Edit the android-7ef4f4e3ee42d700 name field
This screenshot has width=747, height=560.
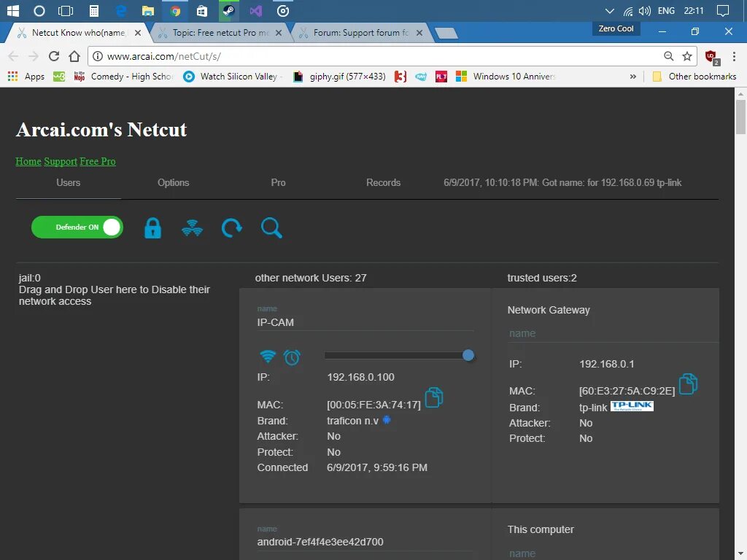pos(365,542)
